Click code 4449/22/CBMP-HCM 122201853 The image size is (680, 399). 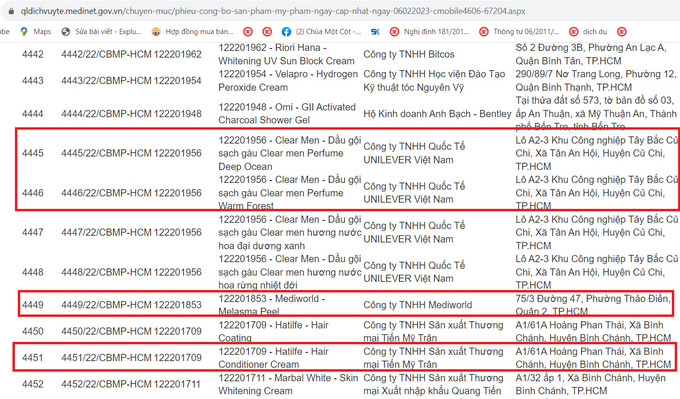[131, 305]
